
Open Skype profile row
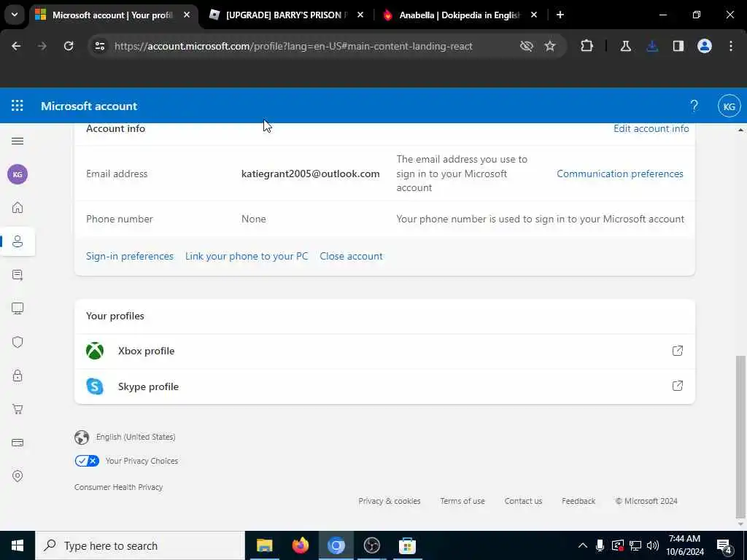[x=384, y=386]
